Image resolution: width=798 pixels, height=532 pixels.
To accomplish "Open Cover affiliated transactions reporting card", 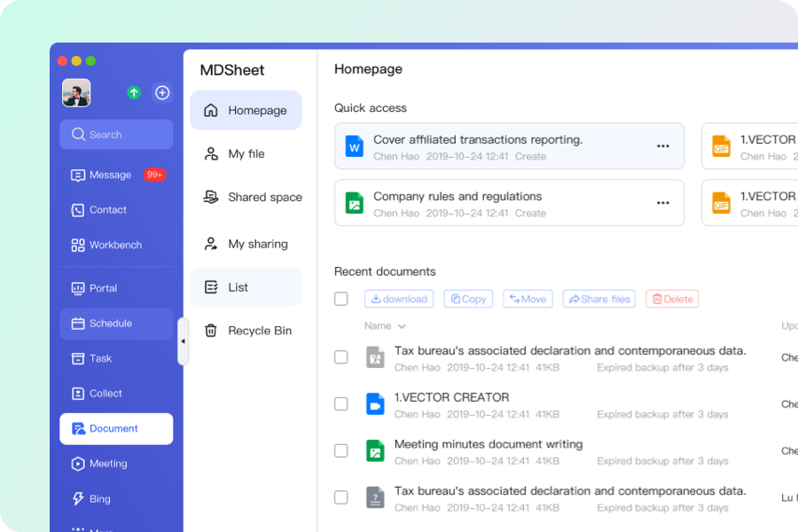I will [509, 146].
